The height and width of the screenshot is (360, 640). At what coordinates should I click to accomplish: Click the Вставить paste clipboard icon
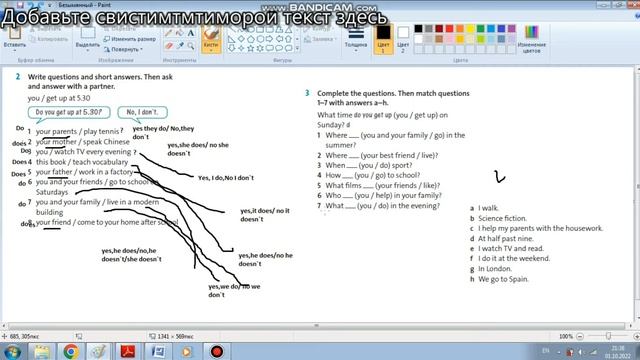15,33
